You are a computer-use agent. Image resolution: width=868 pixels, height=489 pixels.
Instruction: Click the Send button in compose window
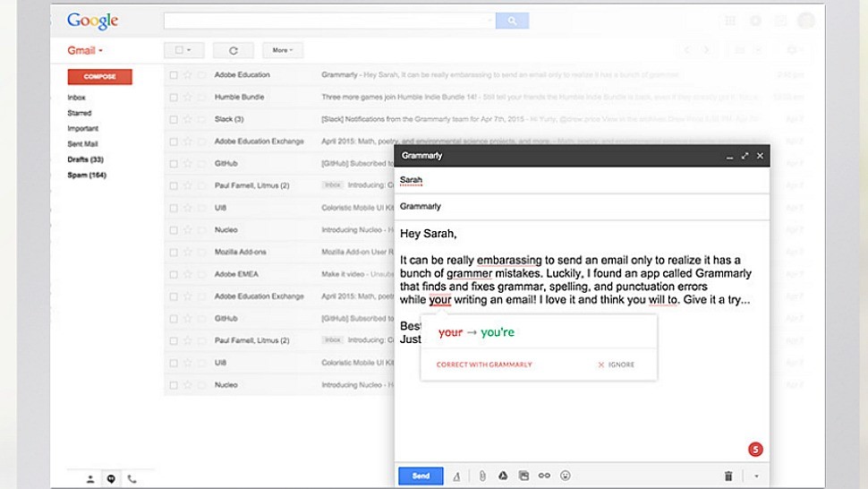pyautogui.click(x=421, y=476)
